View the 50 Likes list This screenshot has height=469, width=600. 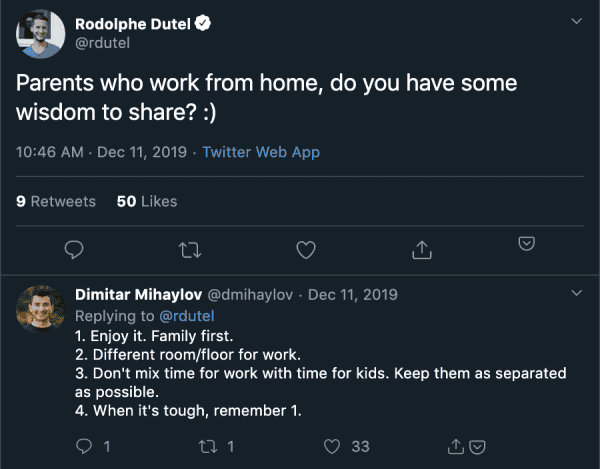coord(147,201)
